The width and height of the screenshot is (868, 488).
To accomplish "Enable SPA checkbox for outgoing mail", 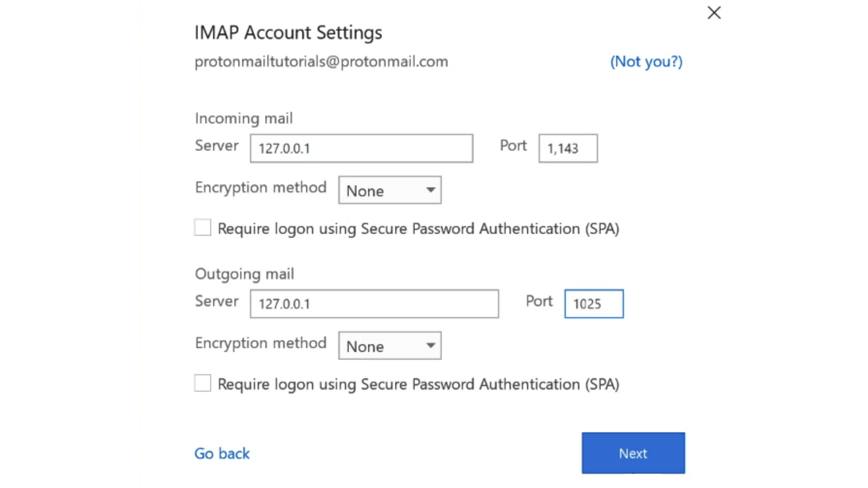I will tap(203, 383).
